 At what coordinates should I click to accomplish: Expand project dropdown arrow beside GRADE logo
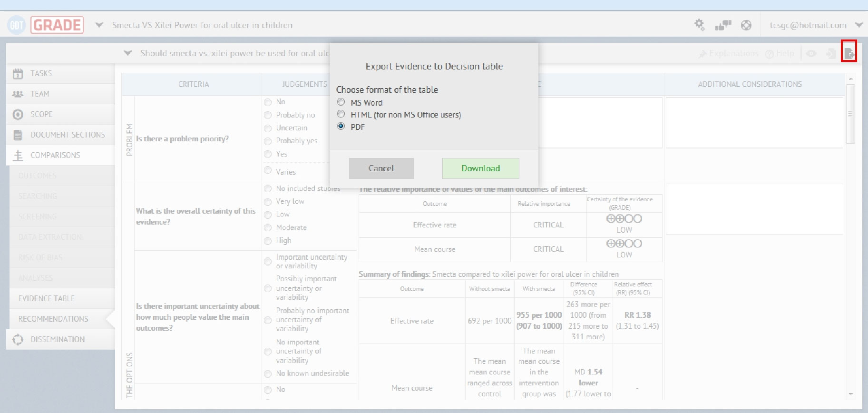pos(99,25)
